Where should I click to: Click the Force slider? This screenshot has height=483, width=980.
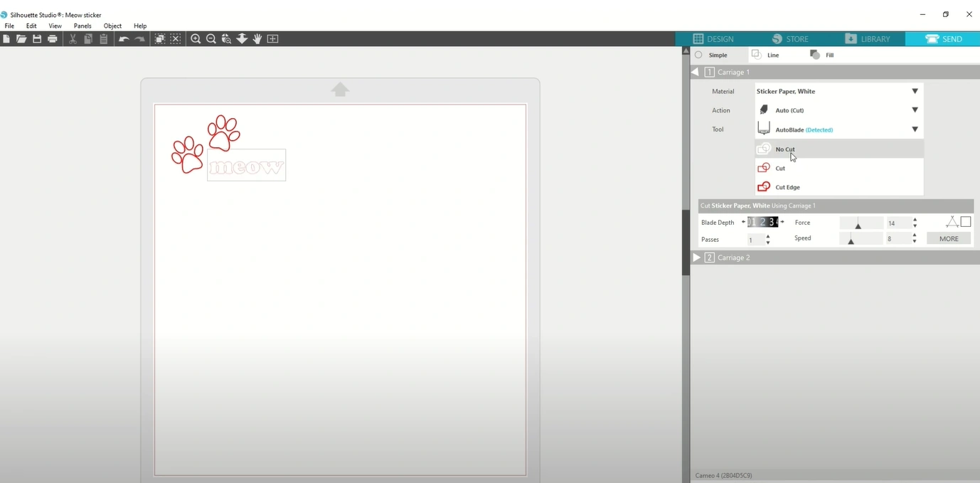[x=861, y=223]
